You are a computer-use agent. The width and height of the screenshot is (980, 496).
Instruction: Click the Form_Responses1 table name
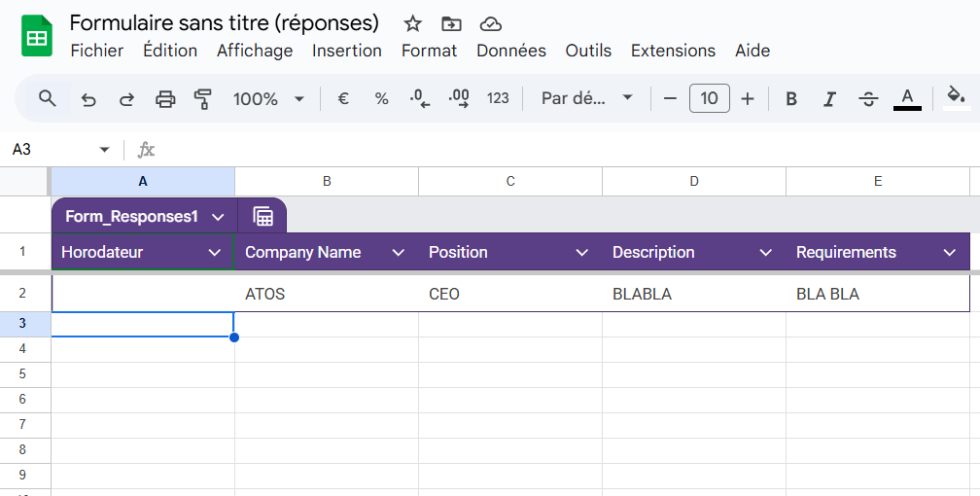point(131,217)
